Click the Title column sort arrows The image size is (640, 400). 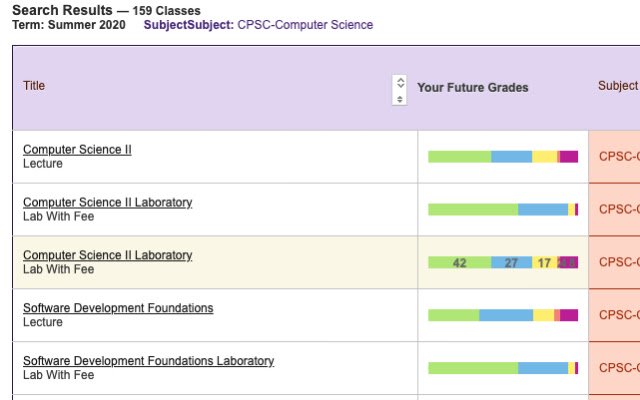pos(400,89)
